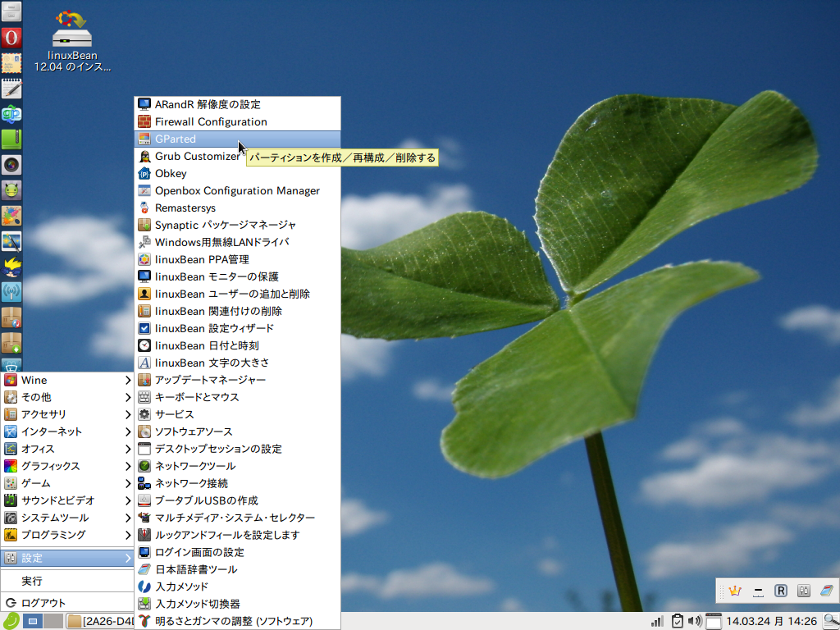Open 明るさとガンマの調整 (ソフトウェア)
Image resolution: width=840 pixels, height=630 pixels.
pos(237,621)
